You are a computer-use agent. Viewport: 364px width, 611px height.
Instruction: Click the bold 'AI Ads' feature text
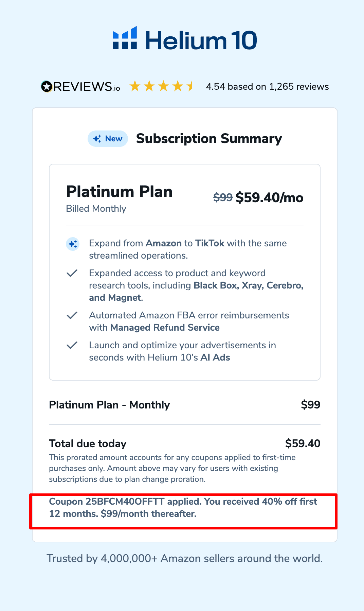(215, 357)
